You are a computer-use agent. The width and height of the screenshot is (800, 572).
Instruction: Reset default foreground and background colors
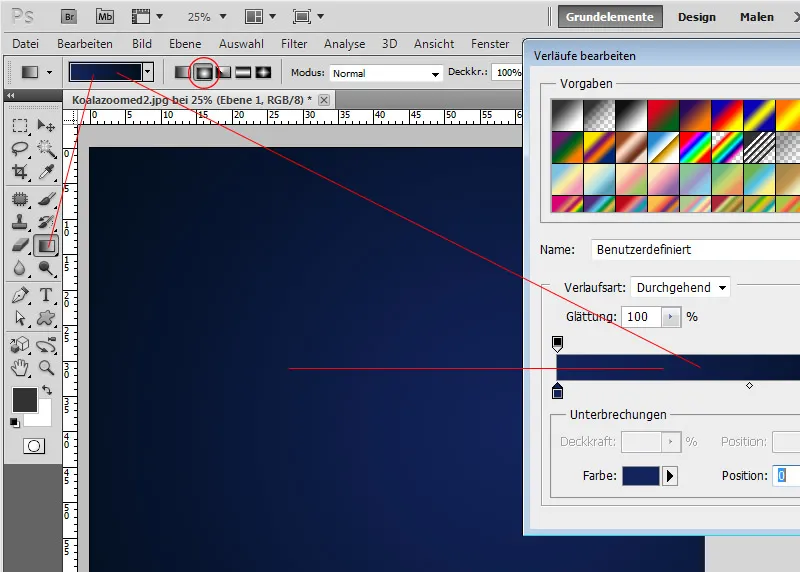tap(15, 422)
